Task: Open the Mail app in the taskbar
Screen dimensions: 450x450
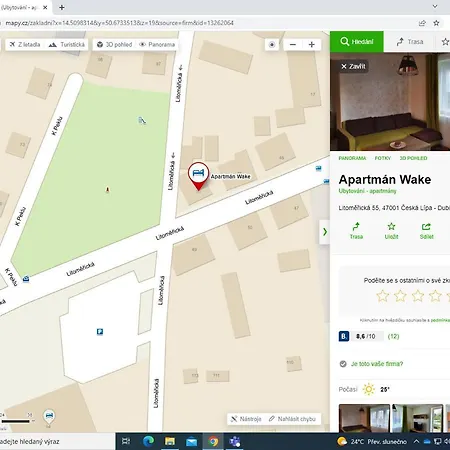Action: point(191,441)
